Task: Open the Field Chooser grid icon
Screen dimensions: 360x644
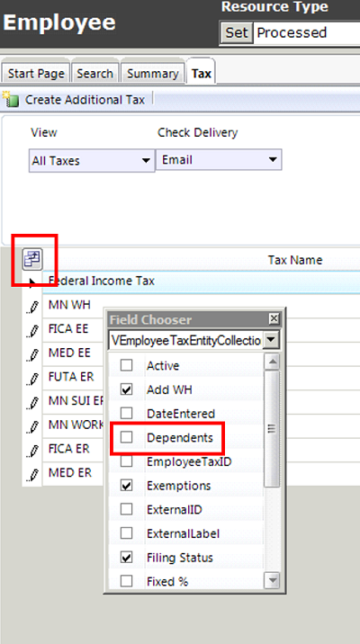Action: coord(32,259)
